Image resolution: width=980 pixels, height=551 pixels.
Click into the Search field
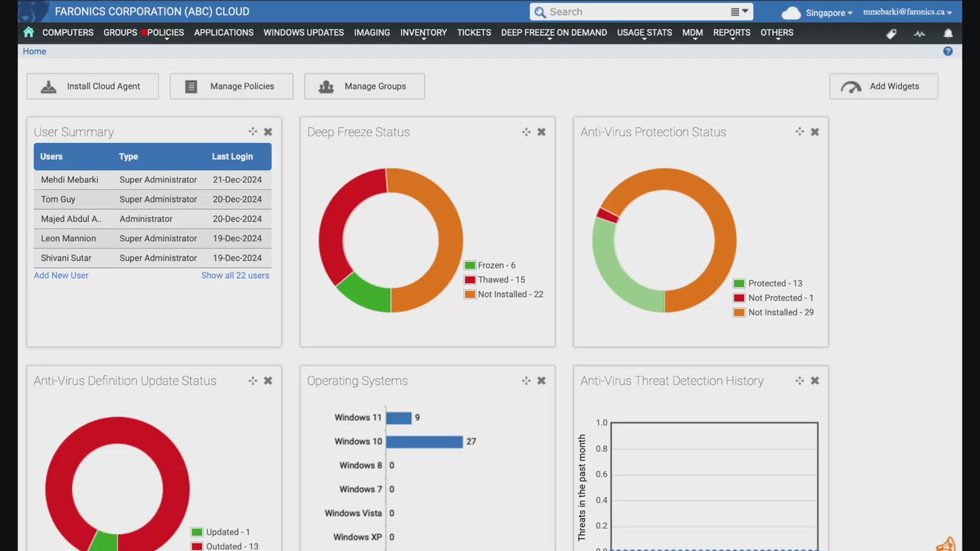click(635, 11)
